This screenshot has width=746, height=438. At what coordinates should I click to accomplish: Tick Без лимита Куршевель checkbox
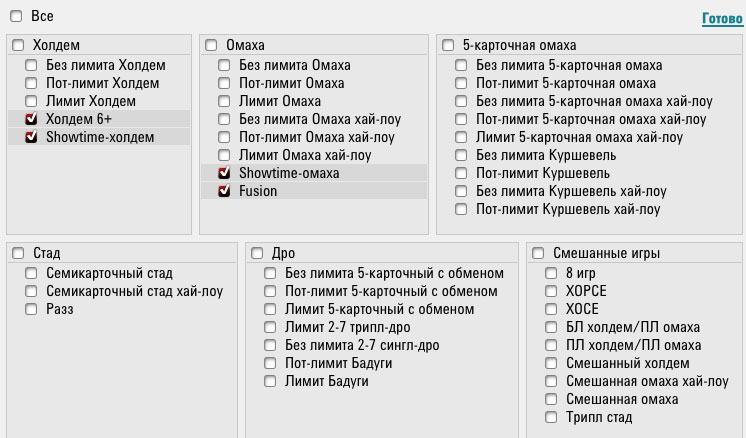point(461,155)
